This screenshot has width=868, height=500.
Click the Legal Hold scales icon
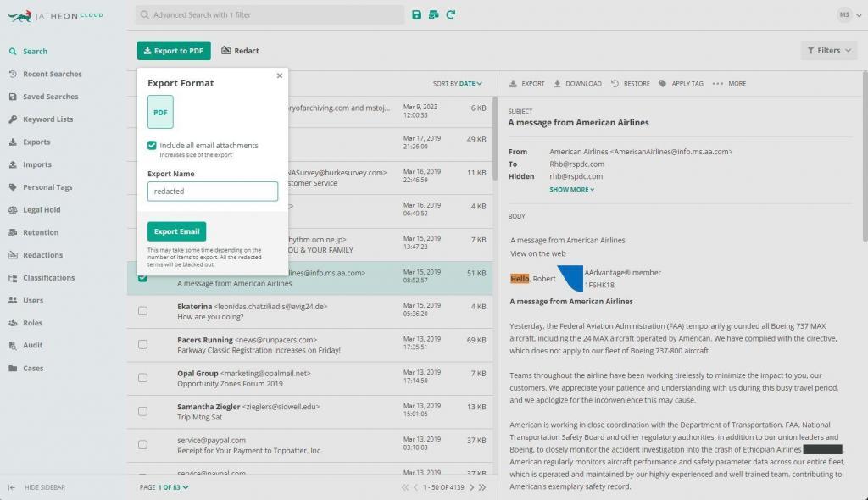pyautogui.click(x=13, y=210)
